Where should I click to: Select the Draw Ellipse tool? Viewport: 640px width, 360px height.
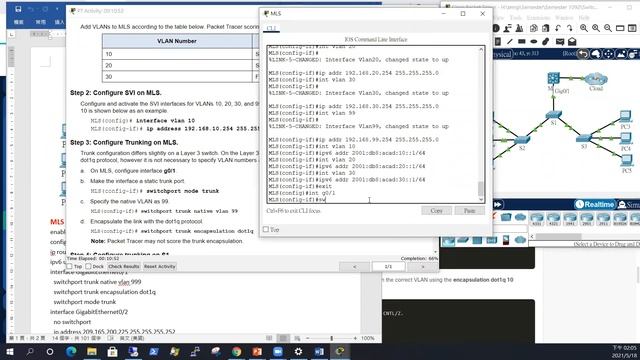click(534, 42)
